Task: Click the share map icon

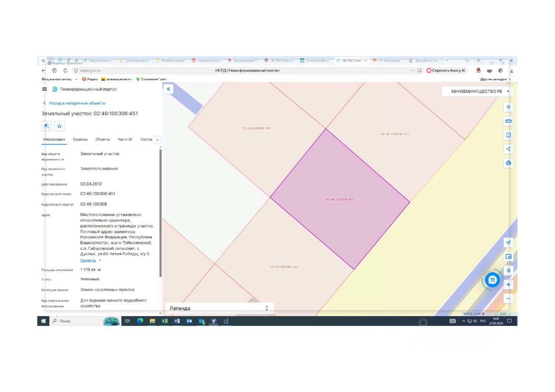Action: click(x=509, y=149)
